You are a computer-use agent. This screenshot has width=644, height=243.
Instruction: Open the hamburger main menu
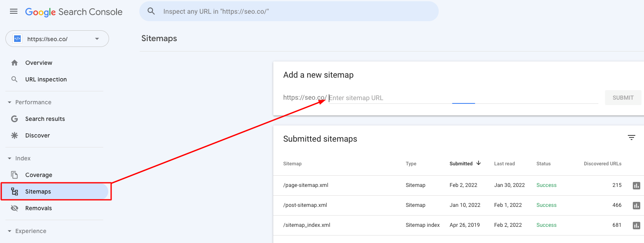14,11
